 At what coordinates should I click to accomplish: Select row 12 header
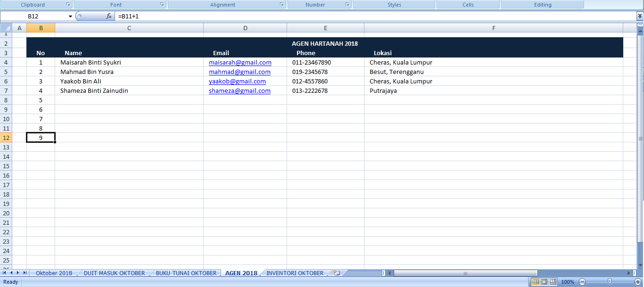coord(6,138)
